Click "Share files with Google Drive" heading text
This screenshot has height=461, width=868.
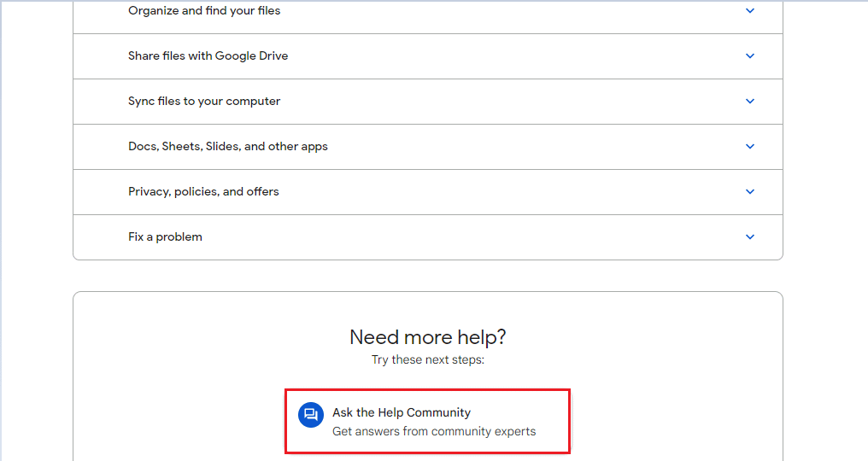tap(208, 55)
